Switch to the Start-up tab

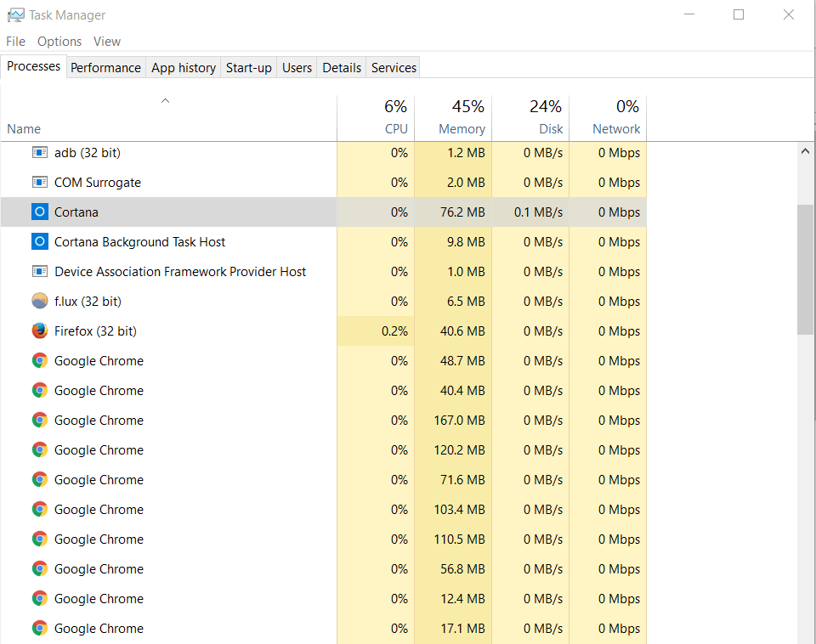coord(248,67)
